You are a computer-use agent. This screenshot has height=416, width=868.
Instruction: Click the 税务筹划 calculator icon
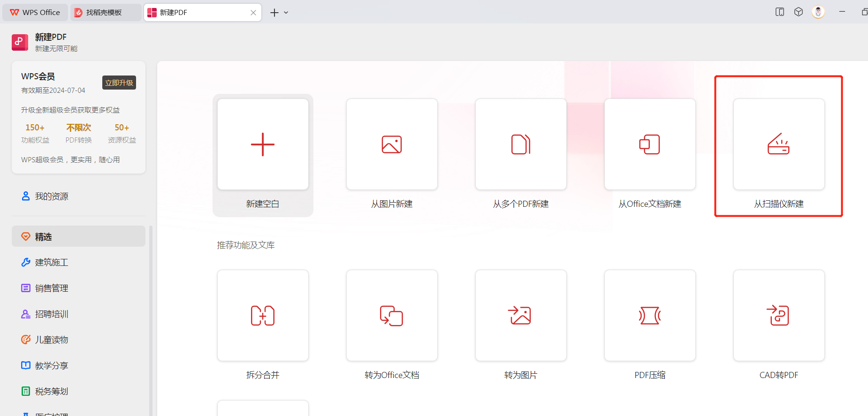pyautogui.click(x=26, y=391)
